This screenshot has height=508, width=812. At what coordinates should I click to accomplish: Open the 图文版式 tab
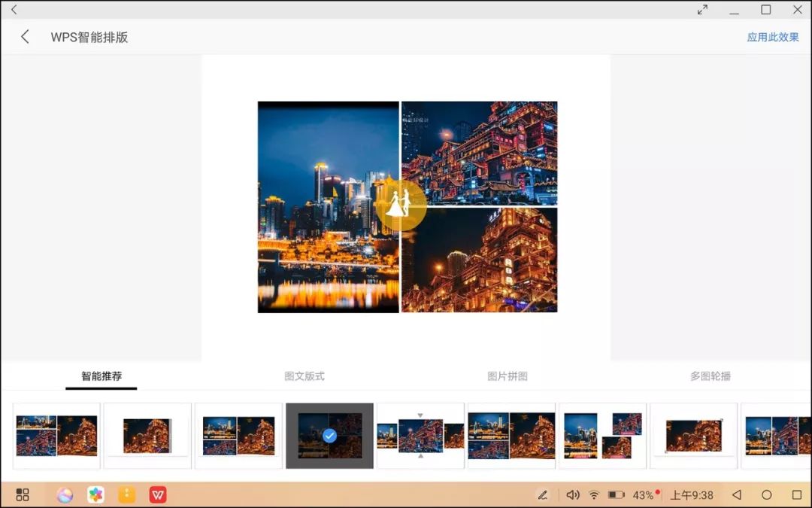click(304, 376)
